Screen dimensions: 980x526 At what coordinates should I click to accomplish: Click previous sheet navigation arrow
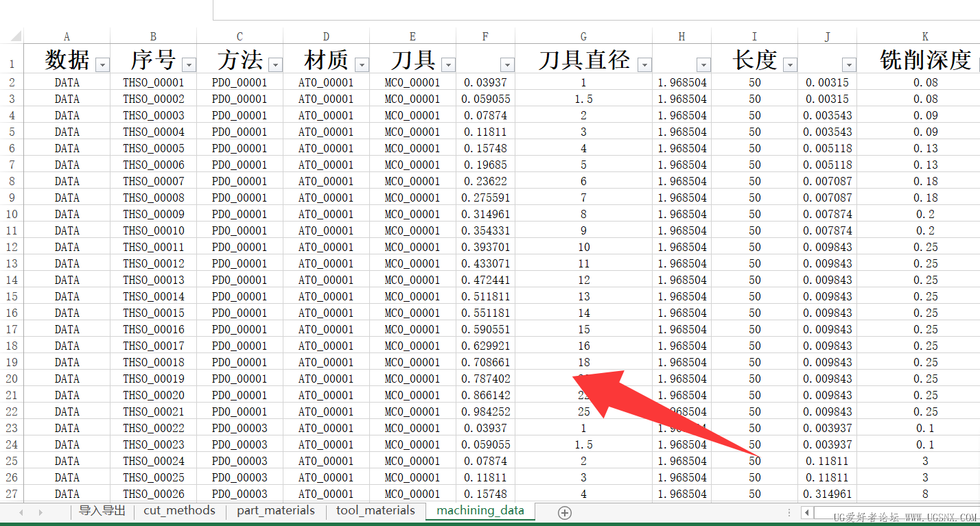[x=21, y=512]
